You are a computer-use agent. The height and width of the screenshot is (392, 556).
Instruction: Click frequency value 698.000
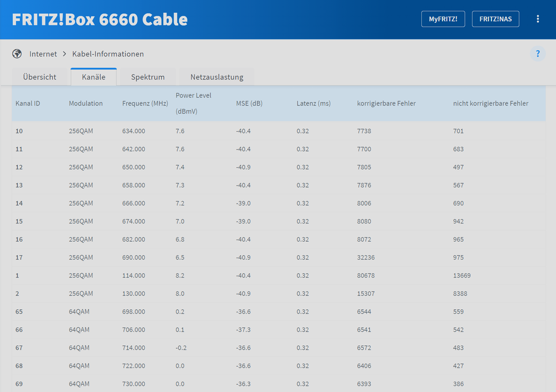coord(134,311)
